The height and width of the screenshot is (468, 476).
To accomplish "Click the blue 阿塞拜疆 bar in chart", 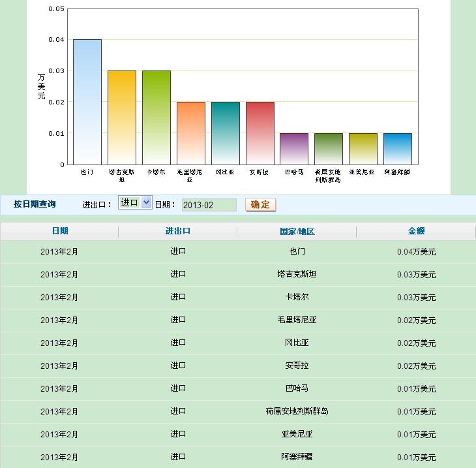I will click(398, 149).
